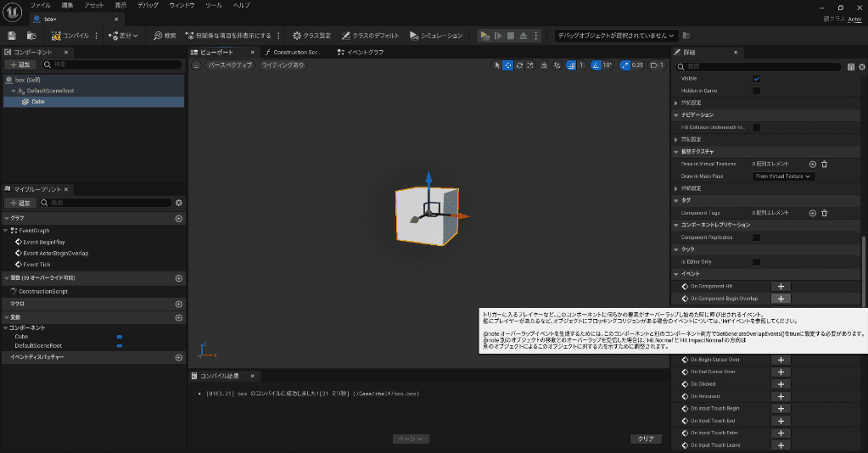Viewport: 868px width, 453px height.
Task: Click Hide Unrelated items toolbar button
Action: [228, 36]
